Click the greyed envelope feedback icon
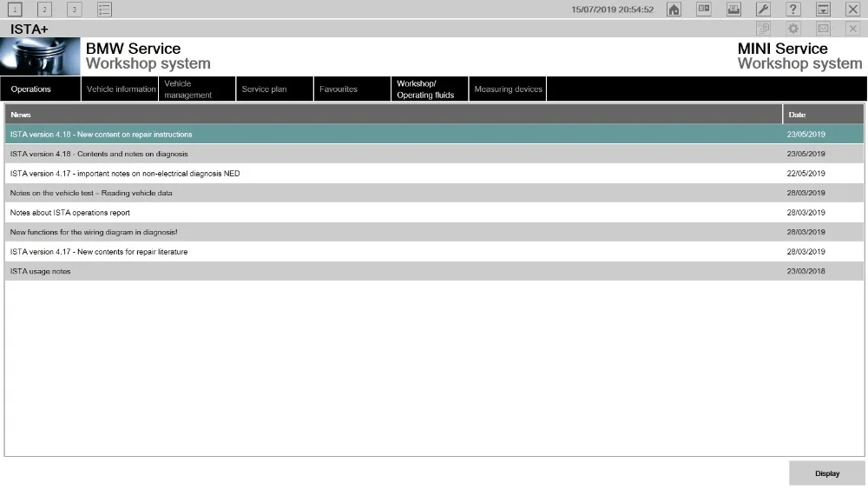Screen dimensions: 868x489 (x=823, y=29)
